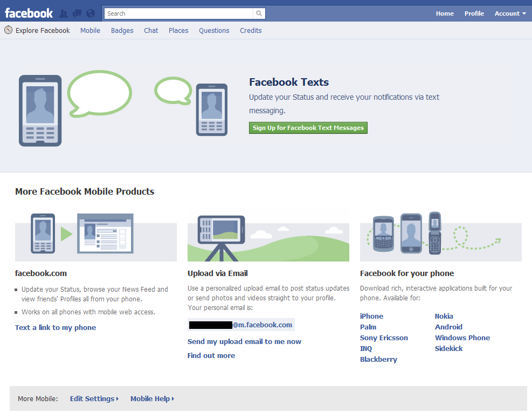Open Profile from top bar

474,13
